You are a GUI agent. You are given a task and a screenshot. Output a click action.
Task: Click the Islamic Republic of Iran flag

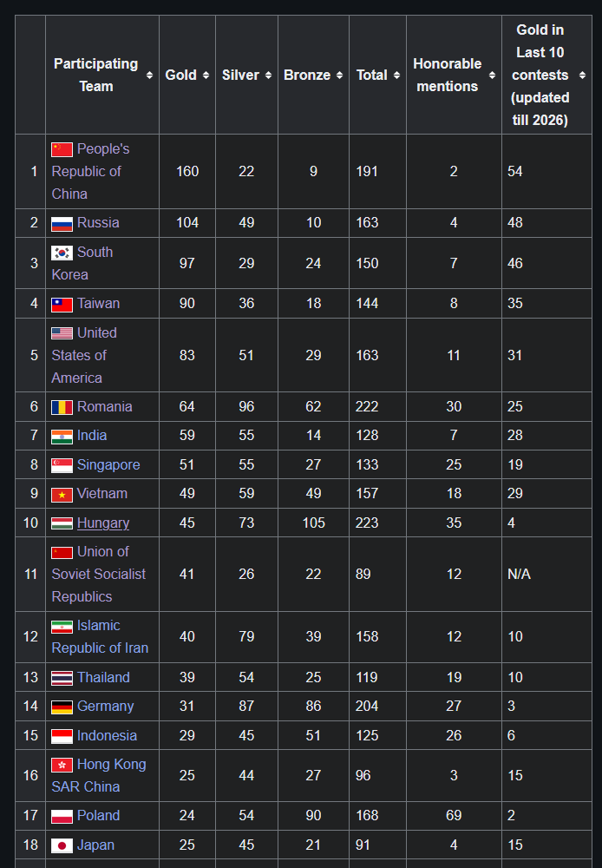tap(62, 627)
